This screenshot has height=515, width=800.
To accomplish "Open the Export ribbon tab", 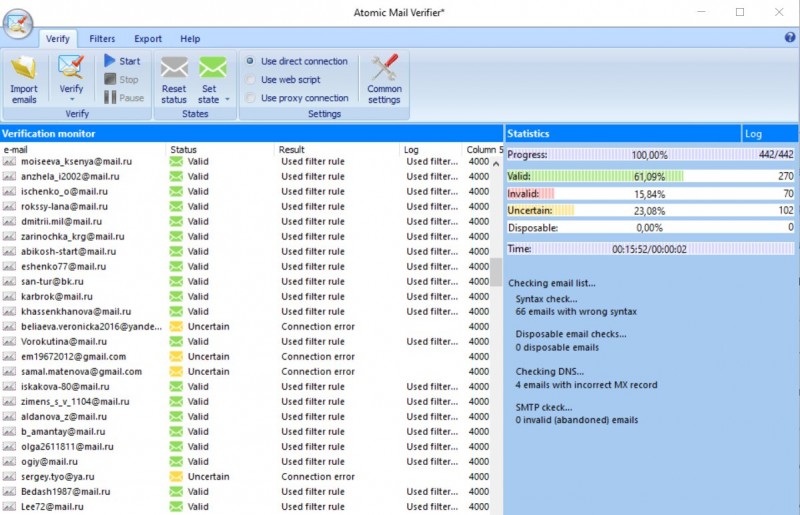I will [x=148, y=39].
